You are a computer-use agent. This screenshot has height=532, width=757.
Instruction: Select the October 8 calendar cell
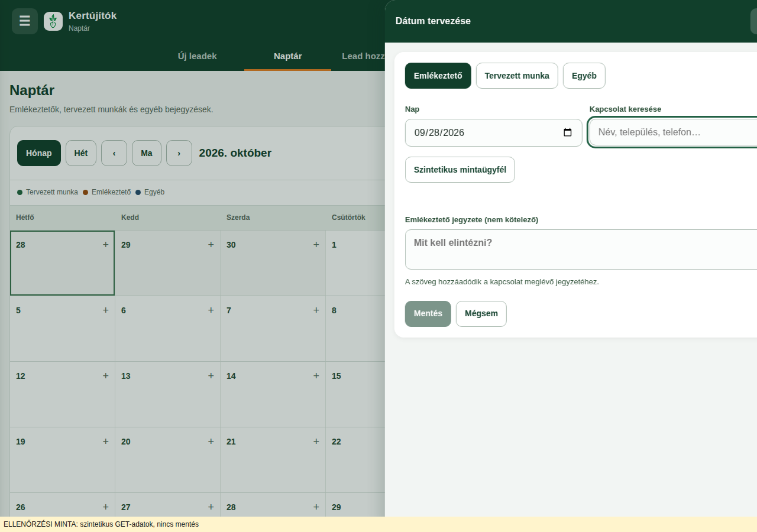click(x=355, y=329)
